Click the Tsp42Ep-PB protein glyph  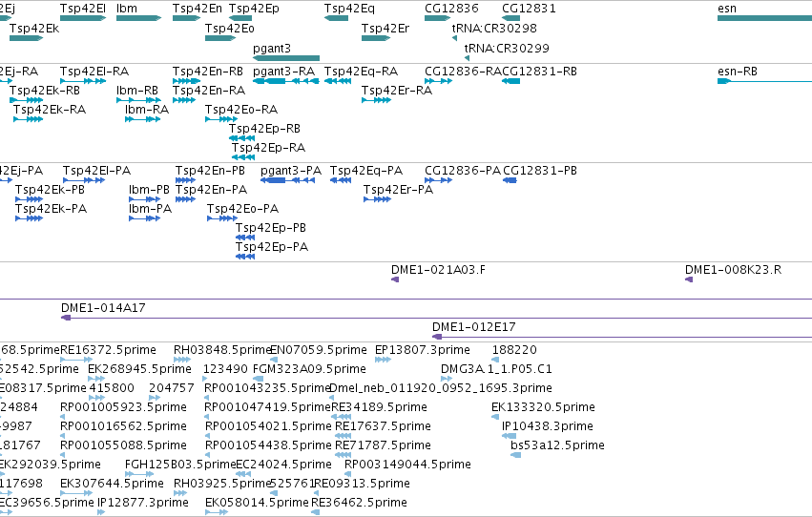pyautogui.click(x=245, y=238)
